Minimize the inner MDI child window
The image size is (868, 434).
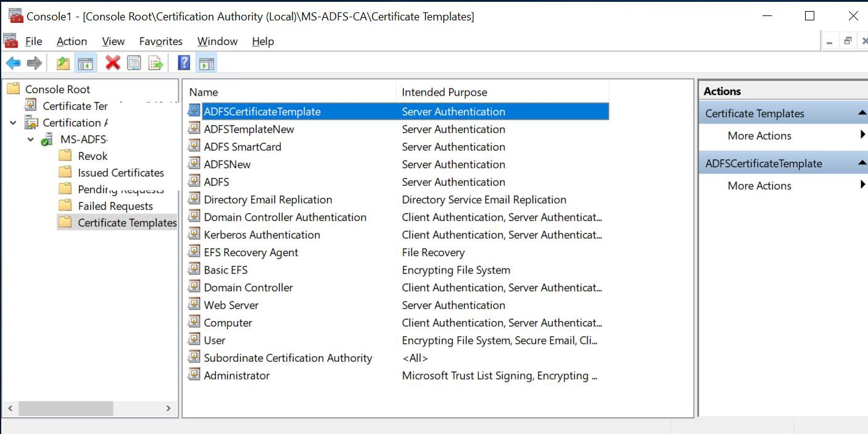(829, 41)
